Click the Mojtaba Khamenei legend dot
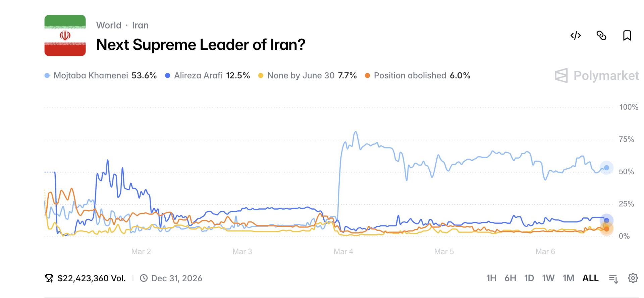The height and width of the screenshot is (298, 644). pyautogui.click(x=47, y=76)
